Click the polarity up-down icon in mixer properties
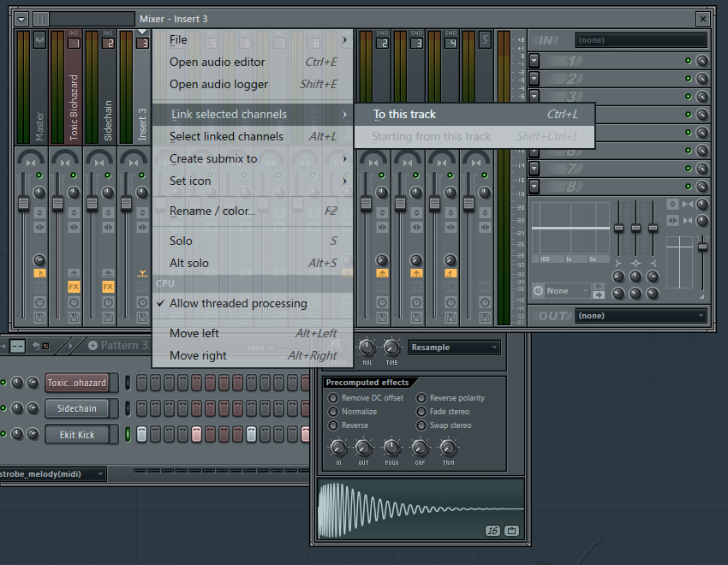This screenshot has height=565, width=728. pyautogui.click(x=672, y=204)
